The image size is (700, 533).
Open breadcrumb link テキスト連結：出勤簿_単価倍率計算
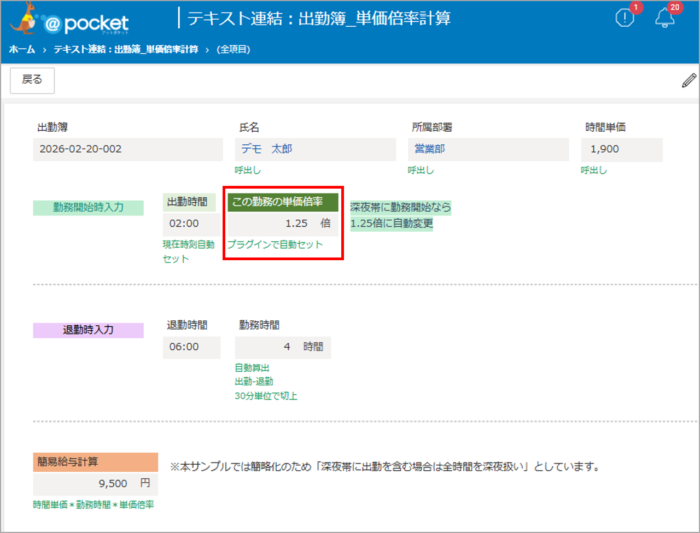pyautogui.click(x=126, y=49)
